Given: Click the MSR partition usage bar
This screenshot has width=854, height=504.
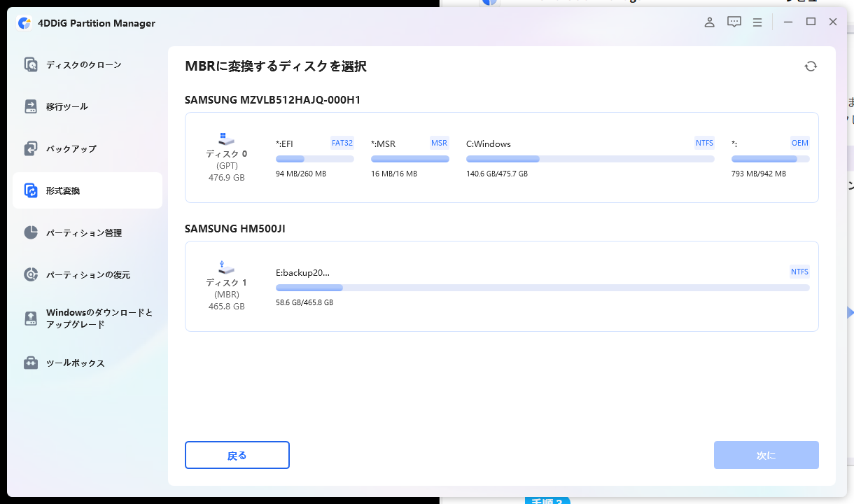Looking at the screenshot, I should click(410, 159).
